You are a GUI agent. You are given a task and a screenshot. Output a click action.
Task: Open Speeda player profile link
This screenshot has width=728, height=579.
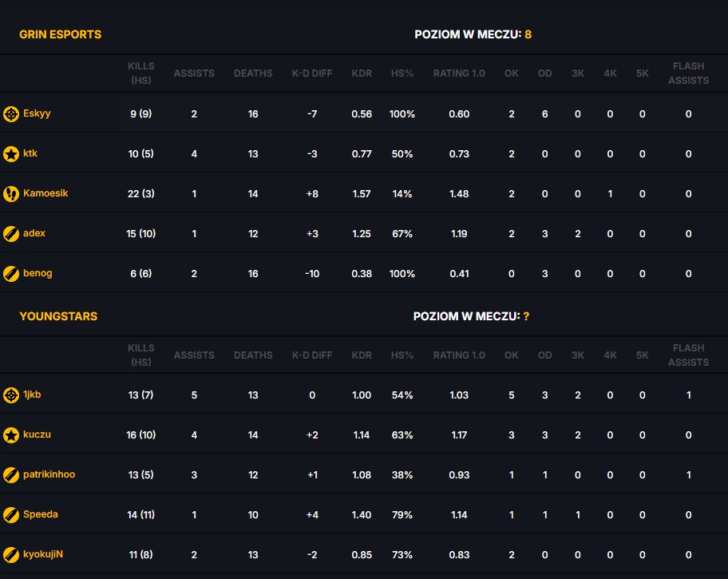[x=41, y=514]
